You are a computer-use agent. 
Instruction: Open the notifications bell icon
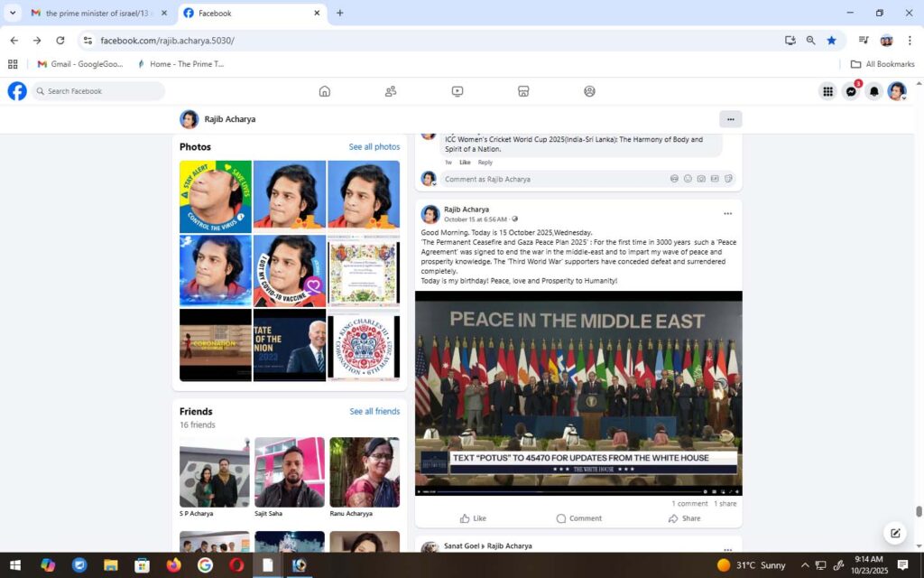pyautogui.click(x=873, y=91)
